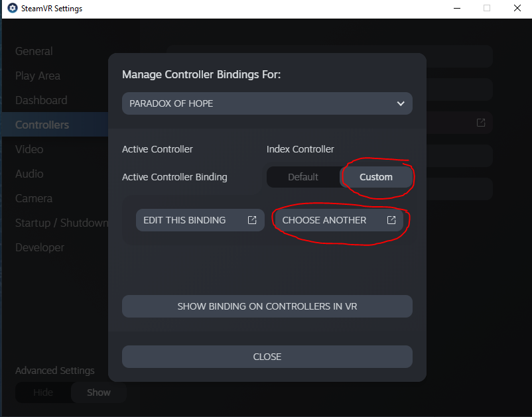The image size is (532, 417).
Task: Open Camera settings
Action: (34, 198)
